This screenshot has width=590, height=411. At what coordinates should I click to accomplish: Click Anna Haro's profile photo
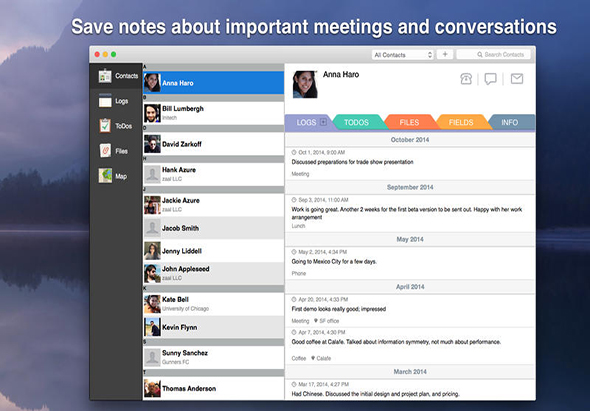pyautogui.click(x=305, y=84)
